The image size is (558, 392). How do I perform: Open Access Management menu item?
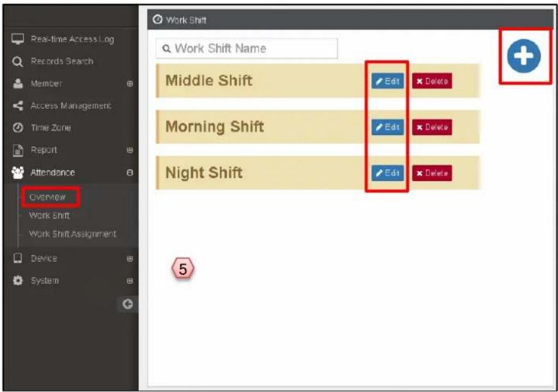pos(71,106)
